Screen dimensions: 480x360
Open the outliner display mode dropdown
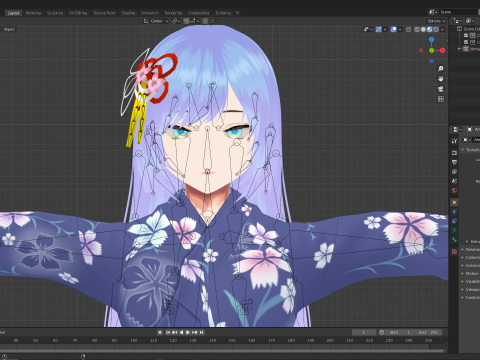click(x=457, y=21)
